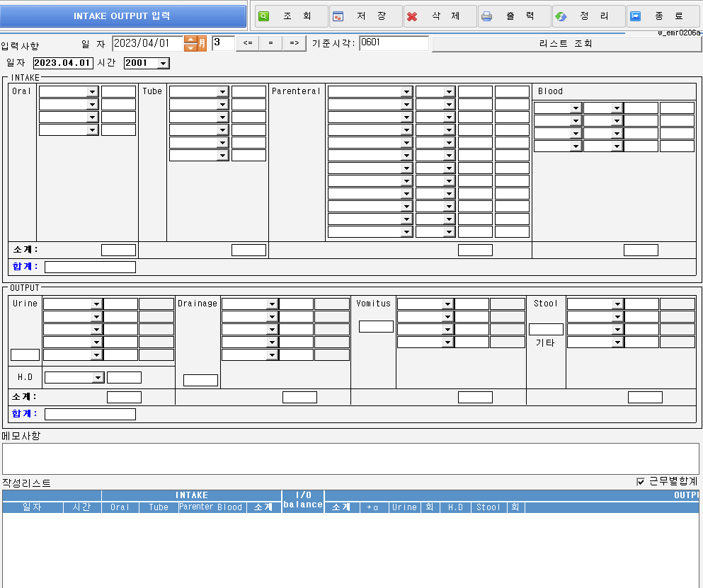703x588 pixels.
Task: Click the INTAKE OUTPUT 입력 title bar
Action: [x=123, y=16]
